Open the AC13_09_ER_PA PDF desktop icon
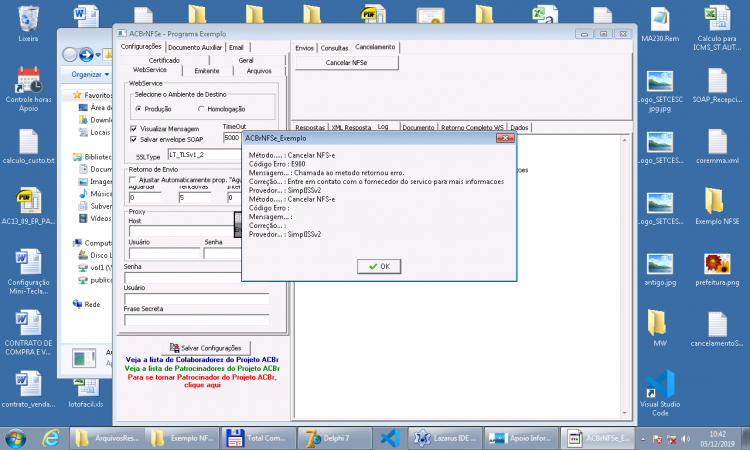The image size is (750, 450). click(28, 206)
